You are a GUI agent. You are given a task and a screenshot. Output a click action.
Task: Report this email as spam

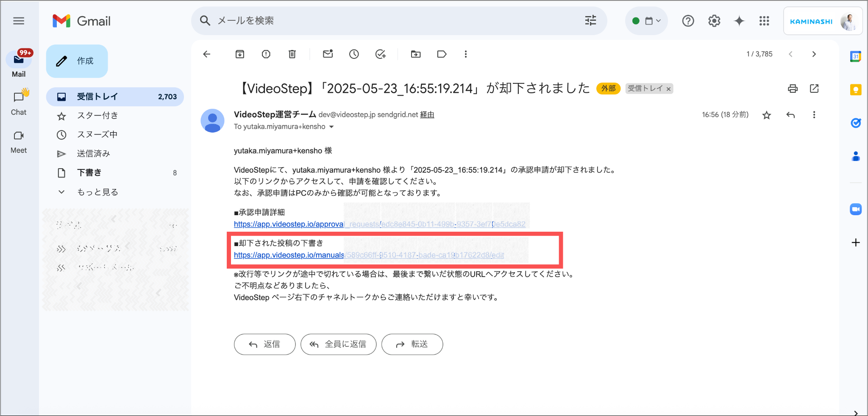click(266, 54)
